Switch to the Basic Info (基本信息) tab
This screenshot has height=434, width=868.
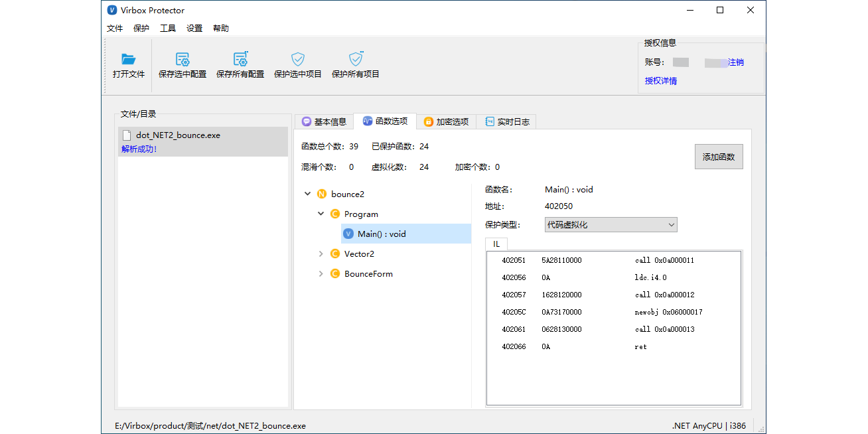[x=324, y=121]
